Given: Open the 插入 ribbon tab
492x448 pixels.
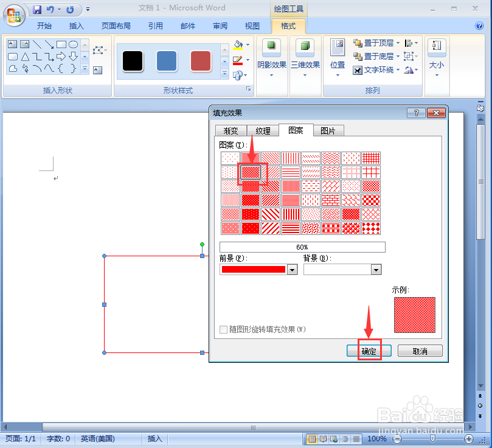Looking at the screenshot, I should 76,26.
